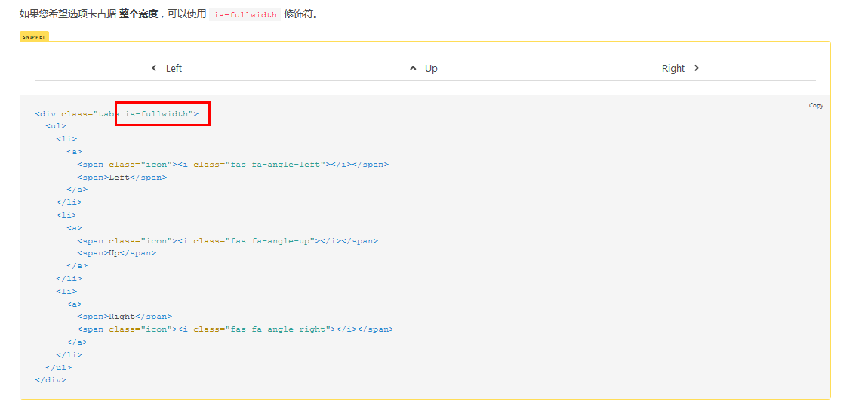Click the opening <ul> code line

coord(56,126)
